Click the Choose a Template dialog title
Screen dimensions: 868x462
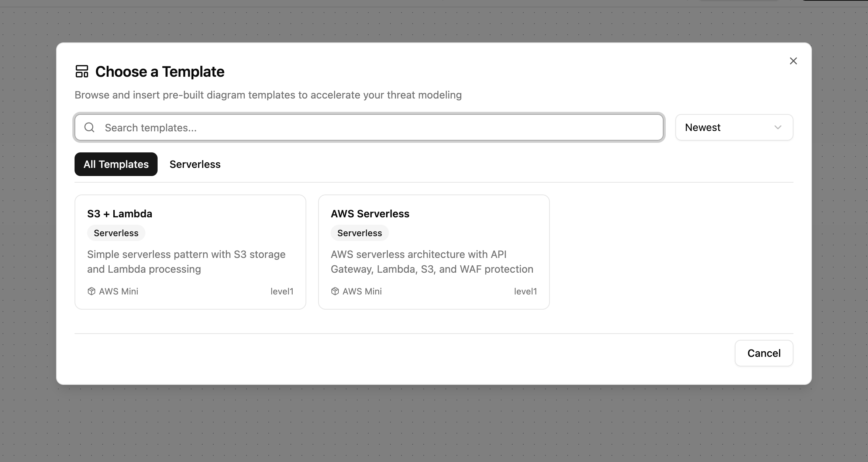coord(160,72)
